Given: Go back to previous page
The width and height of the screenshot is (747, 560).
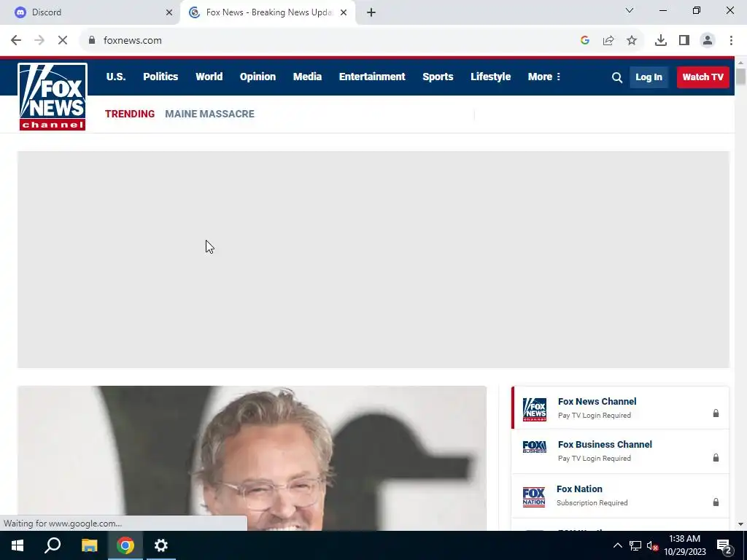Looking at the screenshot, I should click(16, 41).
